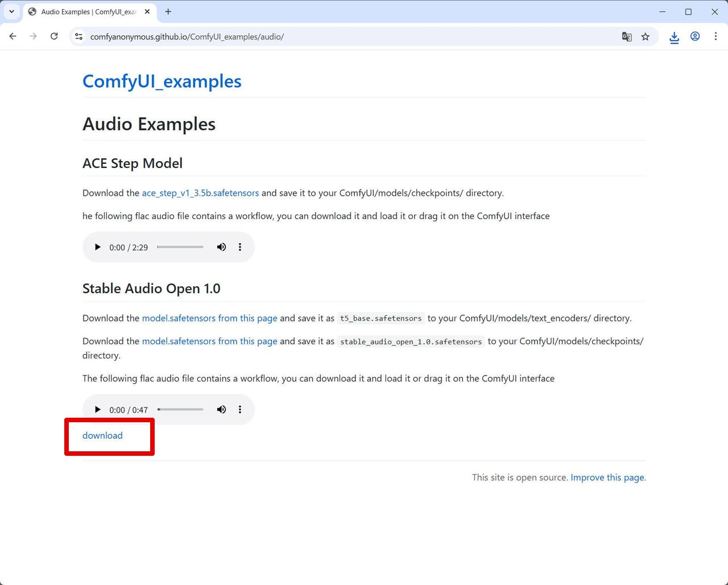Play the 2:29 ACE Step audio
The image size is (728, 585).
[97, 247]
